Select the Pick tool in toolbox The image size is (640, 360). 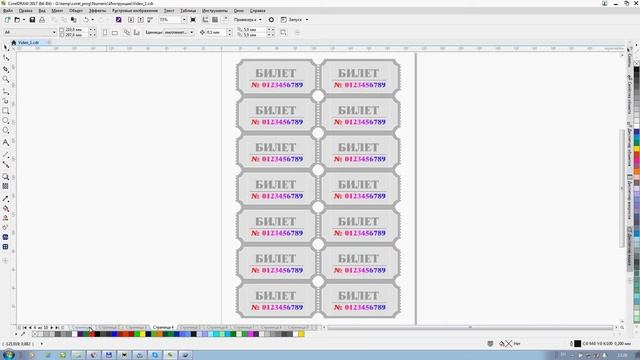click(6, 48)
